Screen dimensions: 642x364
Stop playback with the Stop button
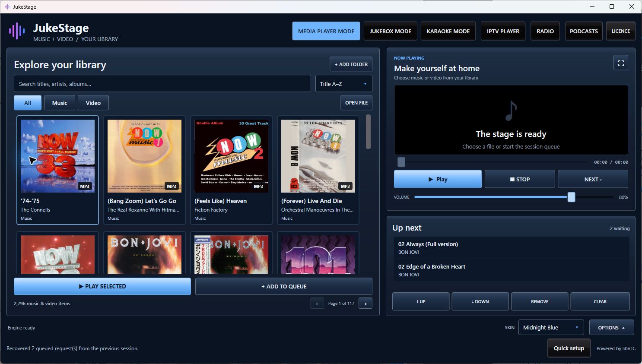pos(520,179)
